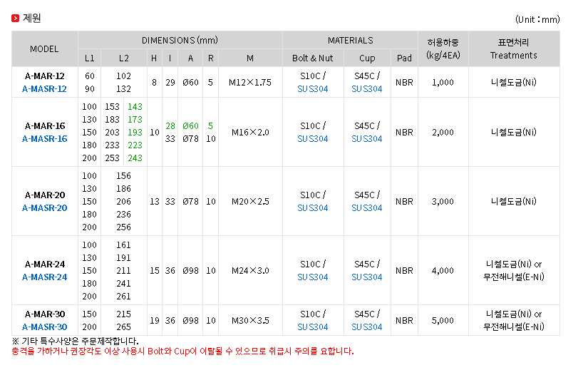
Task: Click green A value Ø60 in A-MAR-16 row
Action: click(190, 126)
